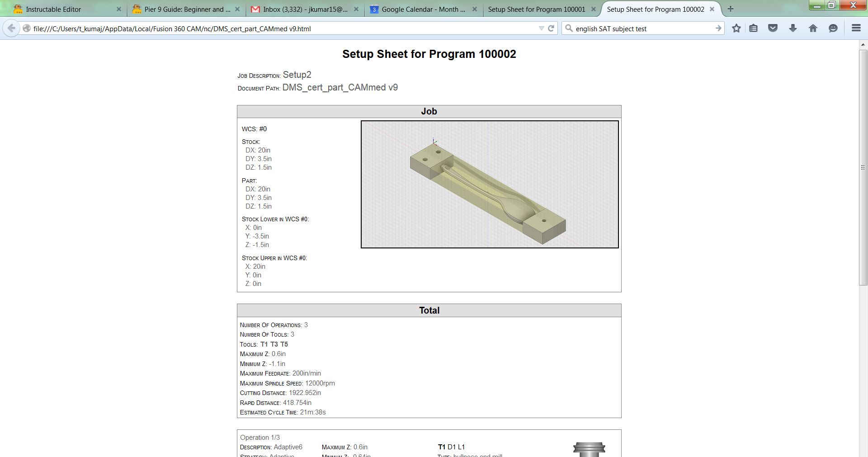This screenshot has height=457, width=868.
Task: Click the 'Total' section header
Action: pos(429,310)
